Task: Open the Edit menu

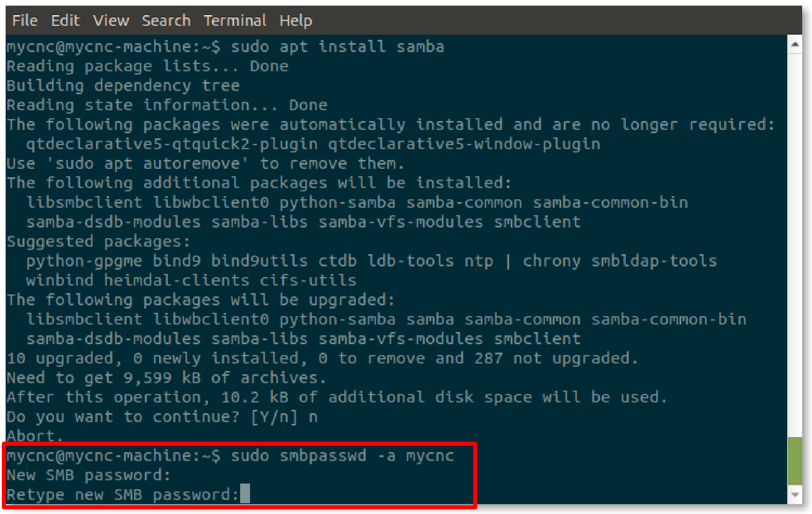Action: pos(65,21)
